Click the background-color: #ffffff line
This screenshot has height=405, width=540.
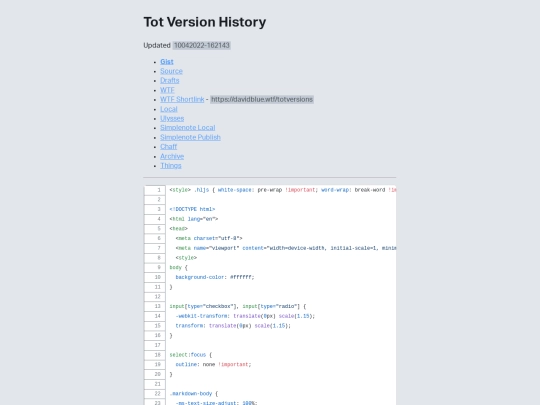(215, 277)
